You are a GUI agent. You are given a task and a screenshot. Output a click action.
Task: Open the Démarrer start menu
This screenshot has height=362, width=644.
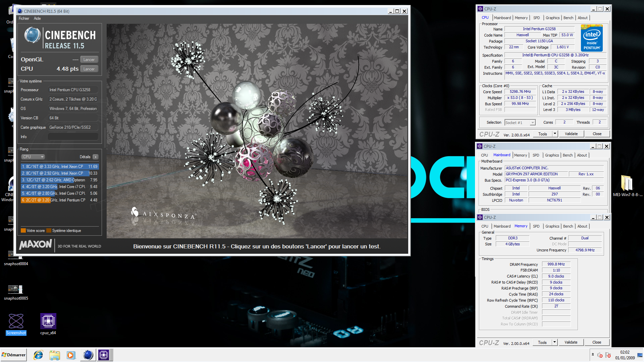[13, 355]
